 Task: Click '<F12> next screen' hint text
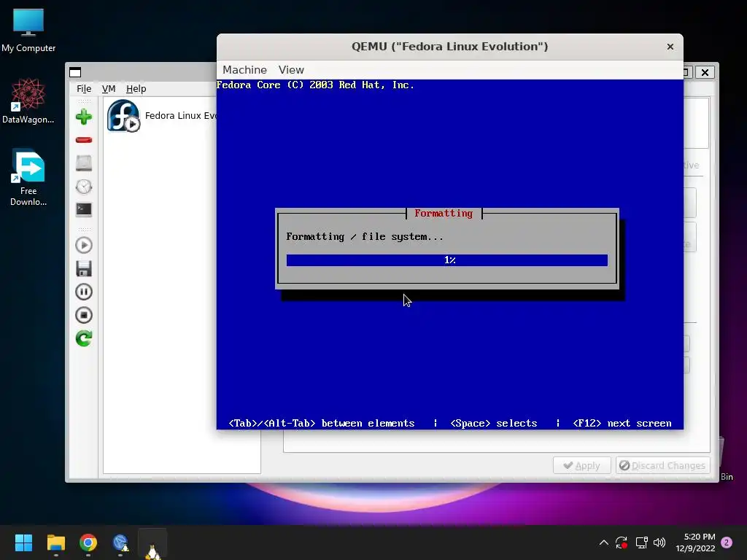coord(622,424)
